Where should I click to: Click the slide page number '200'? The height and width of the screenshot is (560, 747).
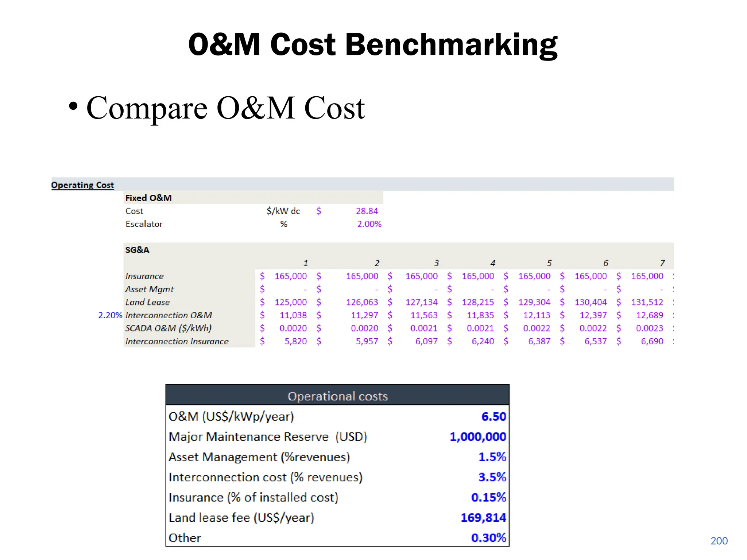(719, 541)
